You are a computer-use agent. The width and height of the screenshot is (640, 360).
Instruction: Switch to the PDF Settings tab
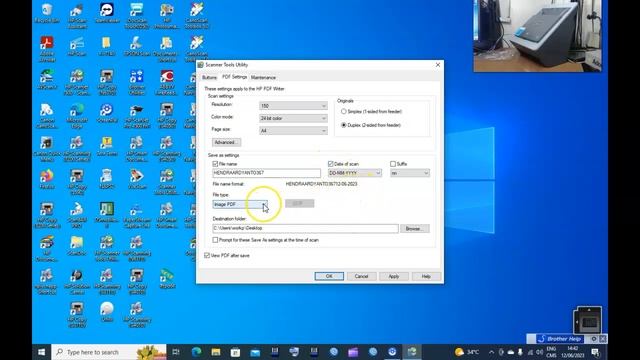234,77
